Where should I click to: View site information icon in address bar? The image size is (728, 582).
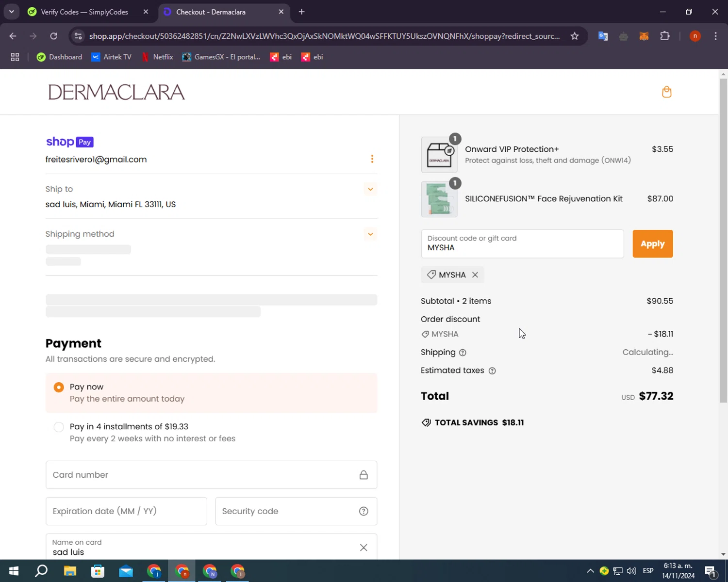click(78, 36)
